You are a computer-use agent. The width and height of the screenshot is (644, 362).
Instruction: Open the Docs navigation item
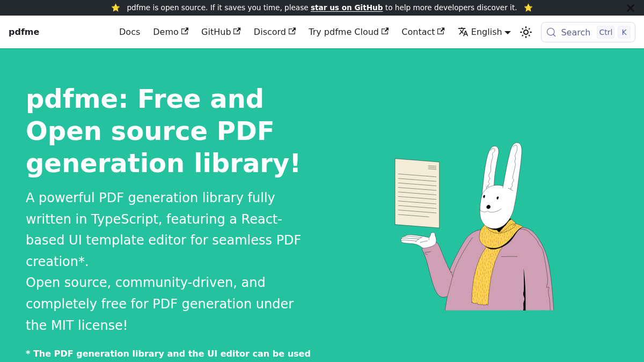tap(129, 32)
